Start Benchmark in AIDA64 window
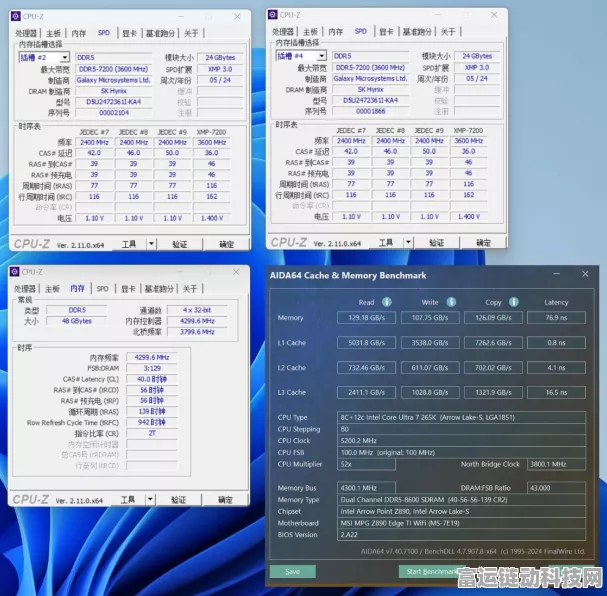The height and width of the screenshot is (596, 607). 430,571
